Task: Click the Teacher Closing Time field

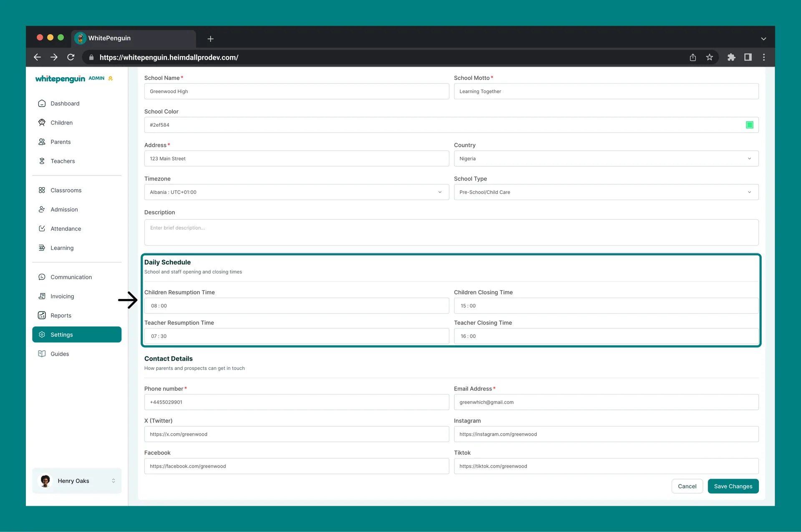Action: (x=606, y=336)
